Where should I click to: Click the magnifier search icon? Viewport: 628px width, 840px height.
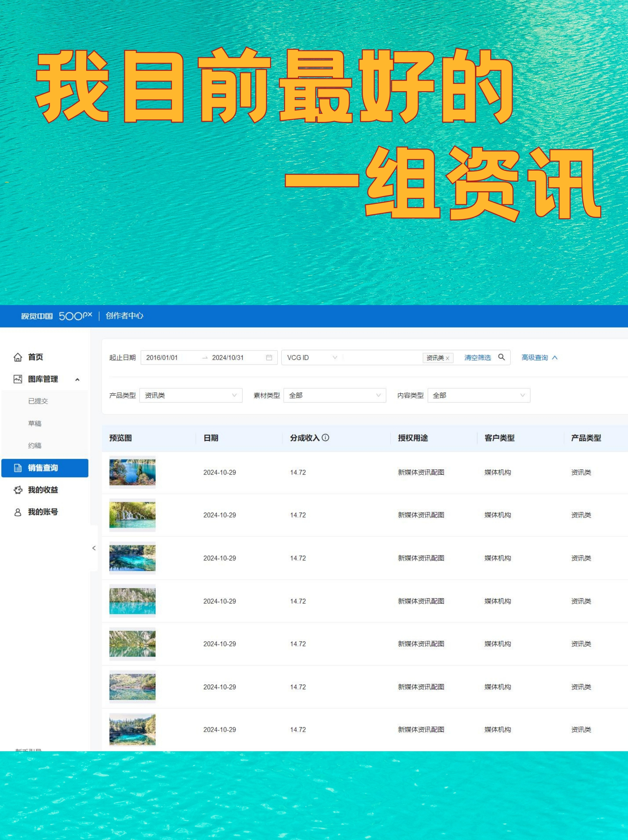[501, 357]
